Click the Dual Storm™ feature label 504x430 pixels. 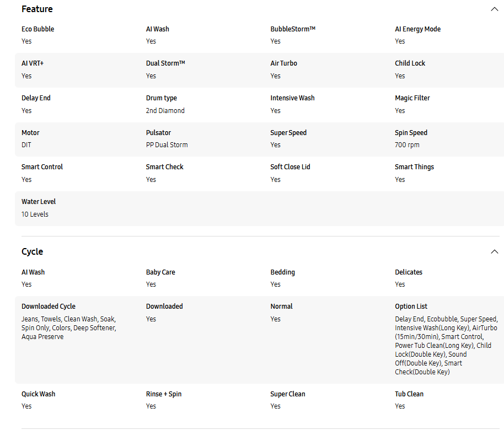[165, 63]
